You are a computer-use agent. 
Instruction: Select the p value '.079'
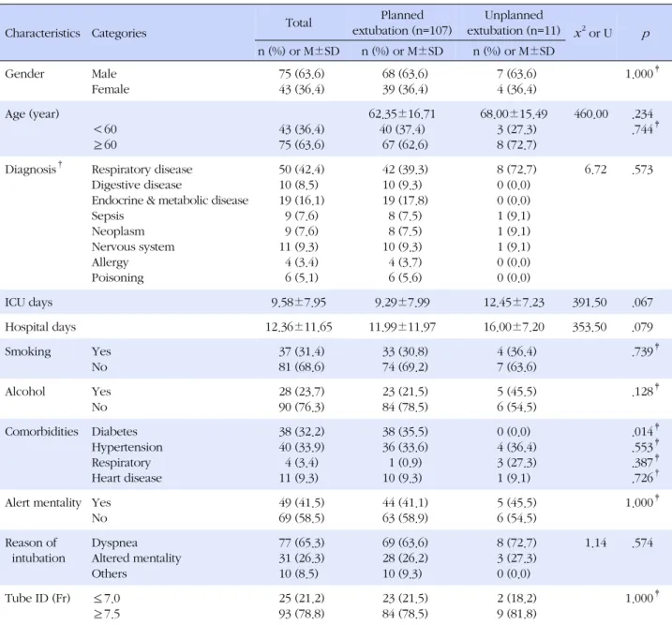point(642,327)
